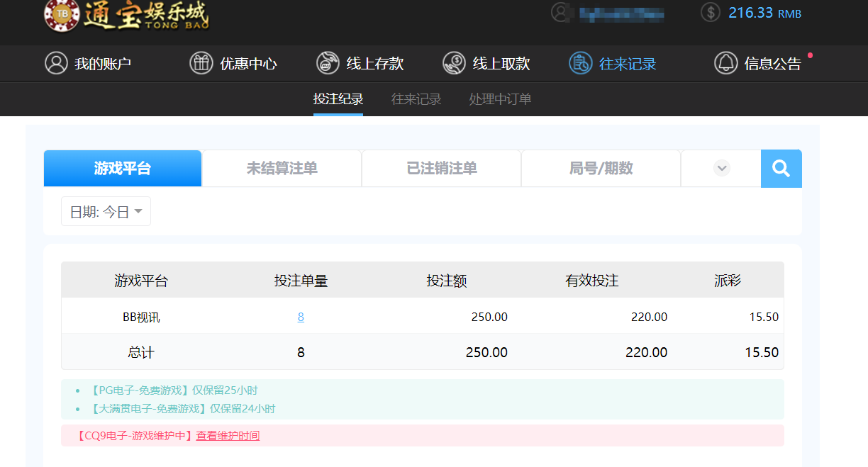Click the 线上取款 withdrawal icon
Image resolution: width=868 pixels, height=467 pixels.
click(x=453, y=63)
